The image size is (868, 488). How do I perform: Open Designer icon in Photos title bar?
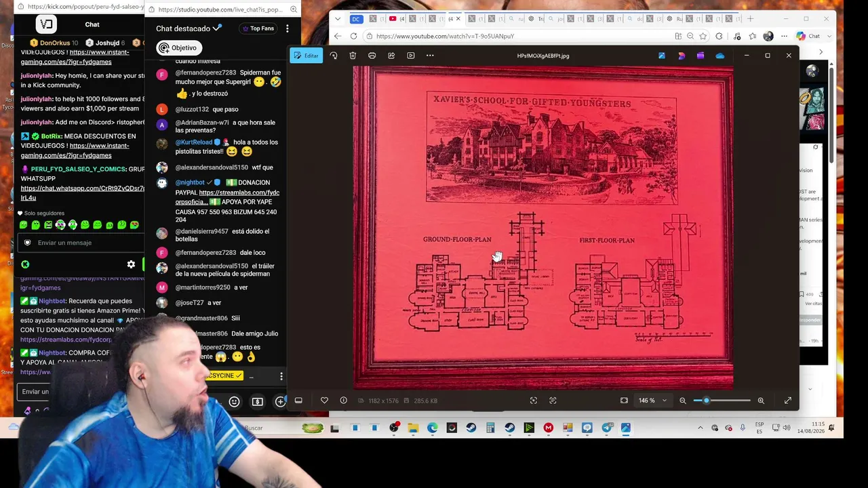[682, 56]
